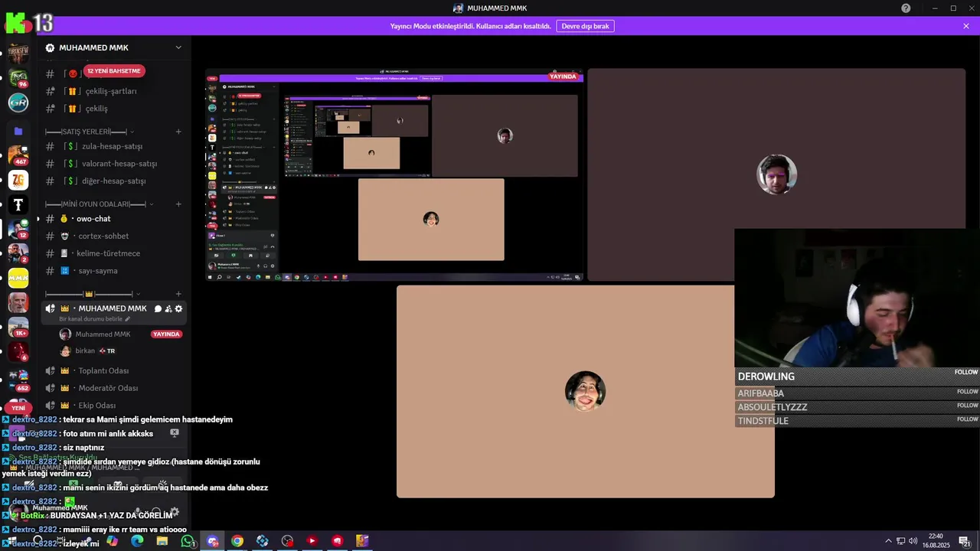The height and width of the screenshot is (551, 980).
Task: Click user birkan in voice list
Action: click(85, 351)
